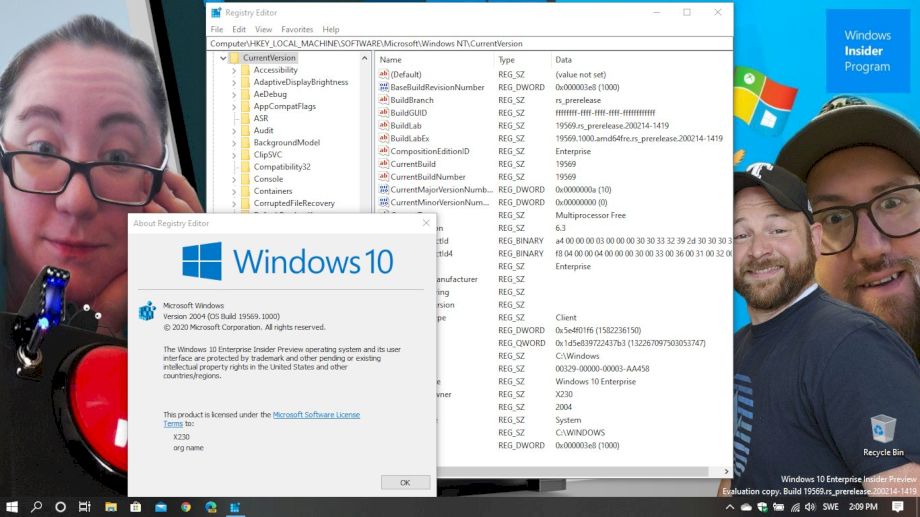The image size is (920, 517).
Task: Open the Mail app from the taskbar
Action: click(x=161, y=507)
